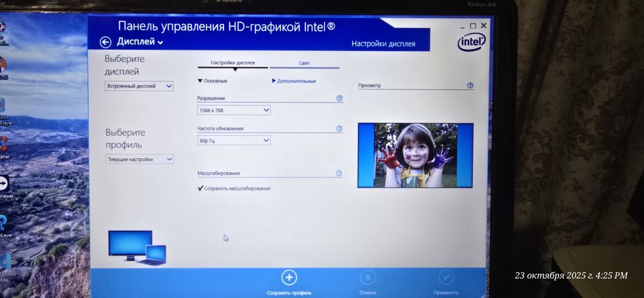The height and width of the screenshot is (298, 644).
Task: Open the 1366 x 768 resolution dropdown
Action: (234, 110)
